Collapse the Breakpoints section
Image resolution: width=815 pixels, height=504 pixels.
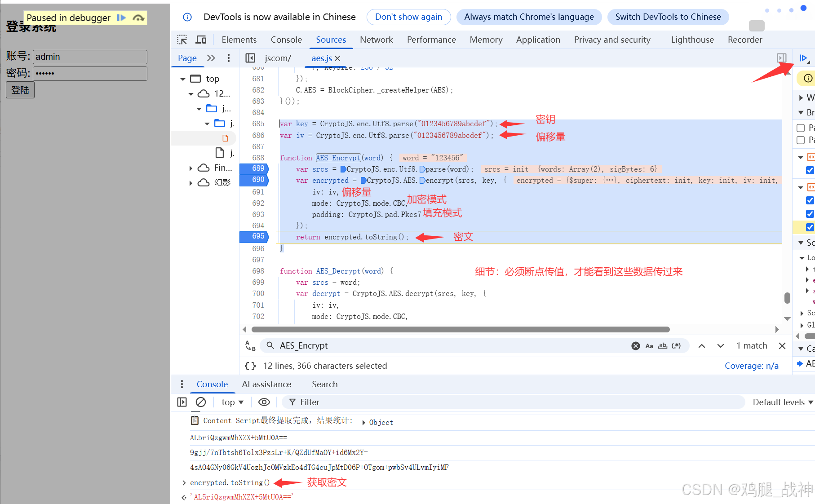click(x=801, y=112)
